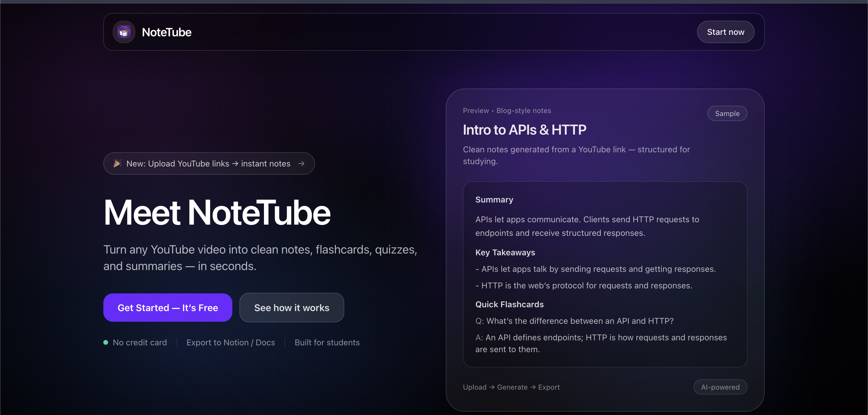The image size is (868, 415).
Task: Open the 'New: Upload YouTube links' announcement pill
Action: (209, 163)
